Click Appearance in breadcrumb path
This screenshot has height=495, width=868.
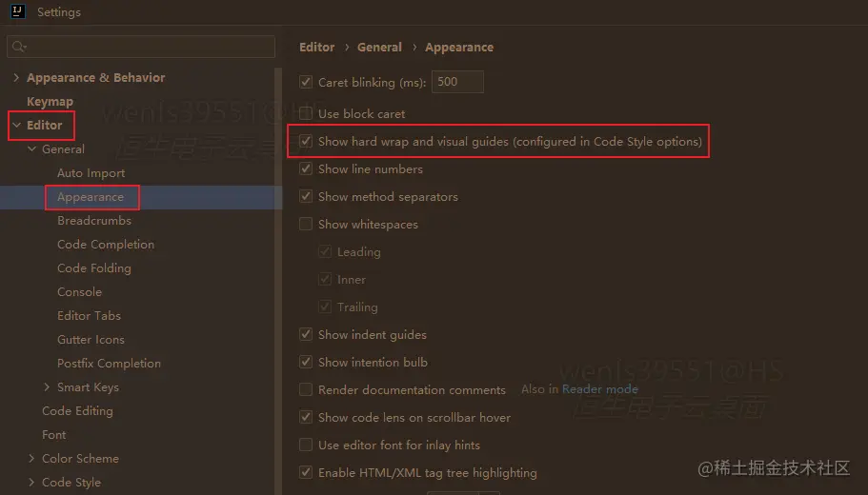(x=459, y=48)
